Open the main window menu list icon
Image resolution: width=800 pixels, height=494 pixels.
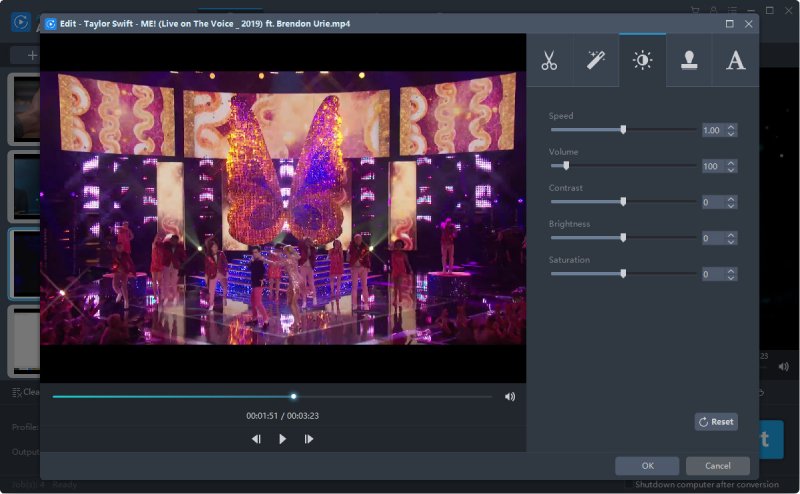[x=732, y=10]
